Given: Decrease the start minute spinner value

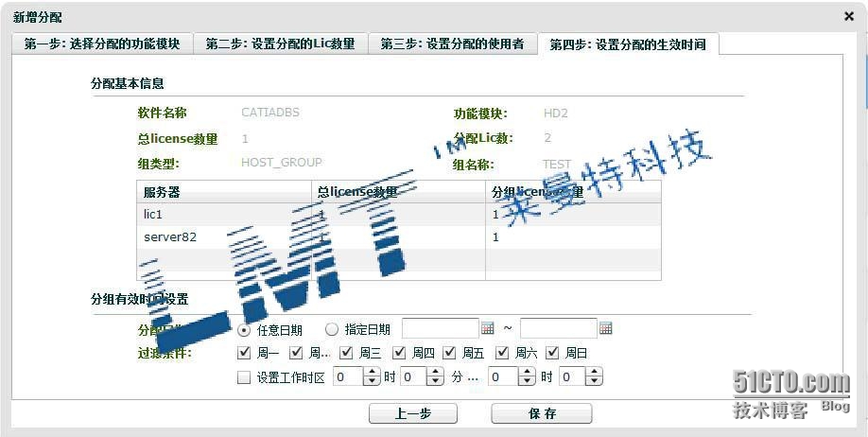Looking at the screenshot, I should coord(438,381).
